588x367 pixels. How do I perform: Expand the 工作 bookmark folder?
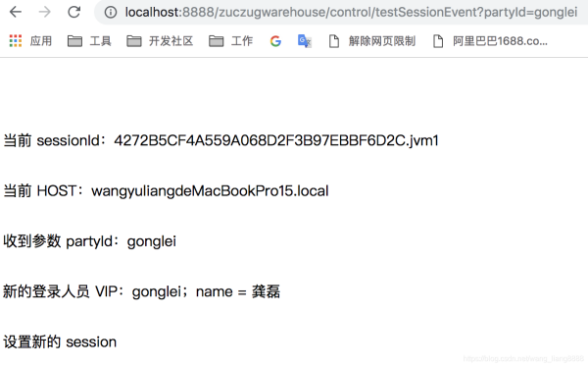coord(230,40)
